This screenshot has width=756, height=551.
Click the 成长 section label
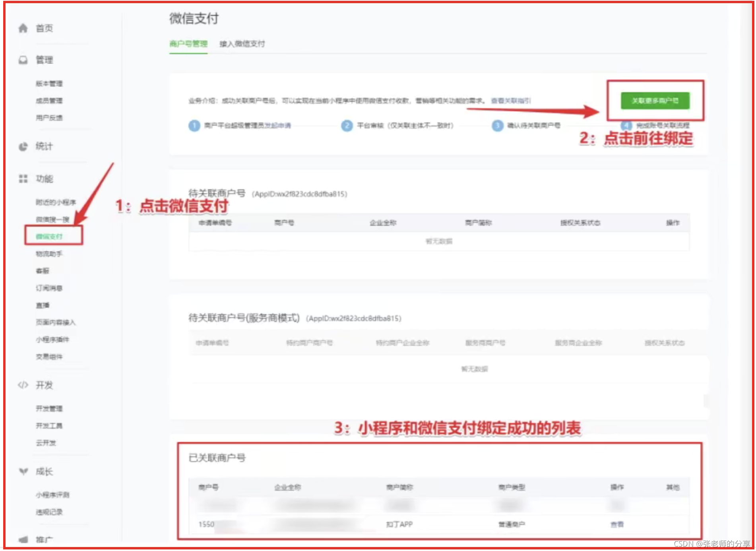click(x=45, y=471)
